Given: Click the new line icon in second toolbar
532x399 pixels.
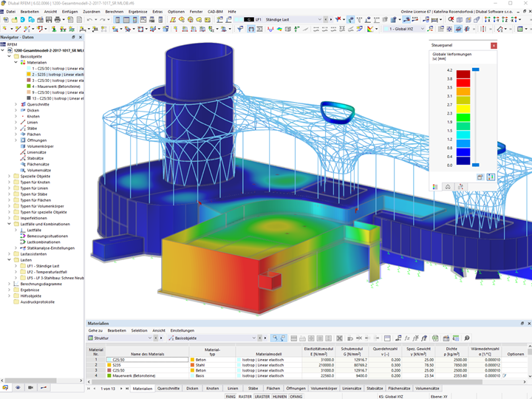Looking at the screenshot, I should pos(18,29).
